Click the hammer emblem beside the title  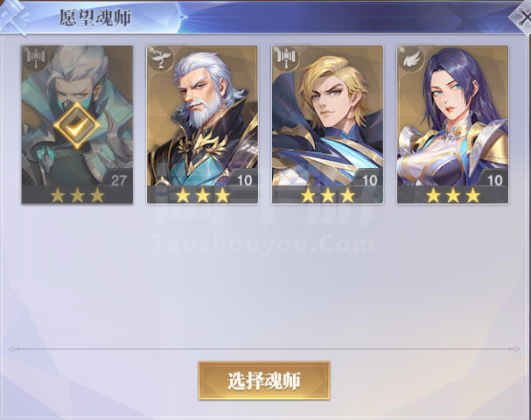pos(14,17)
